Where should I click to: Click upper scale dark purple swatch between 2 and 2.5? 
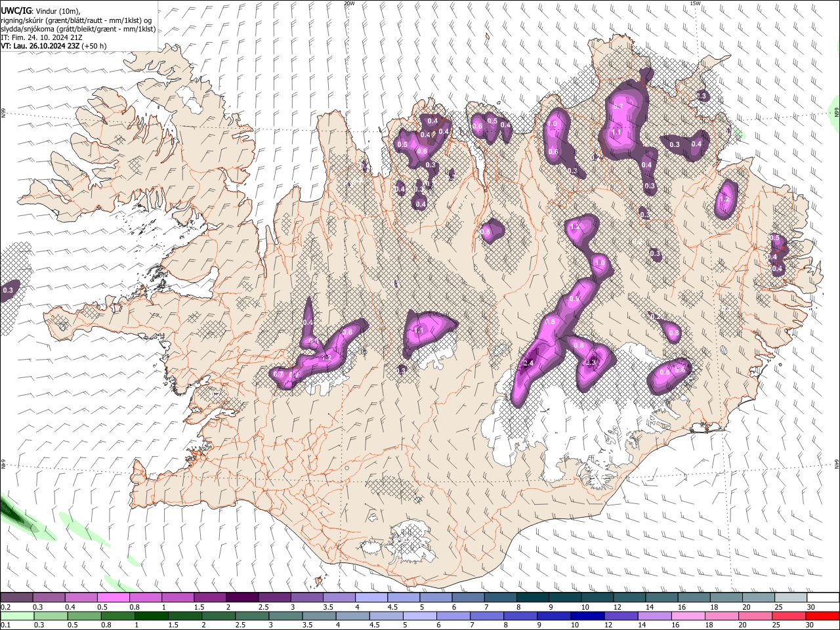(242, 598)
